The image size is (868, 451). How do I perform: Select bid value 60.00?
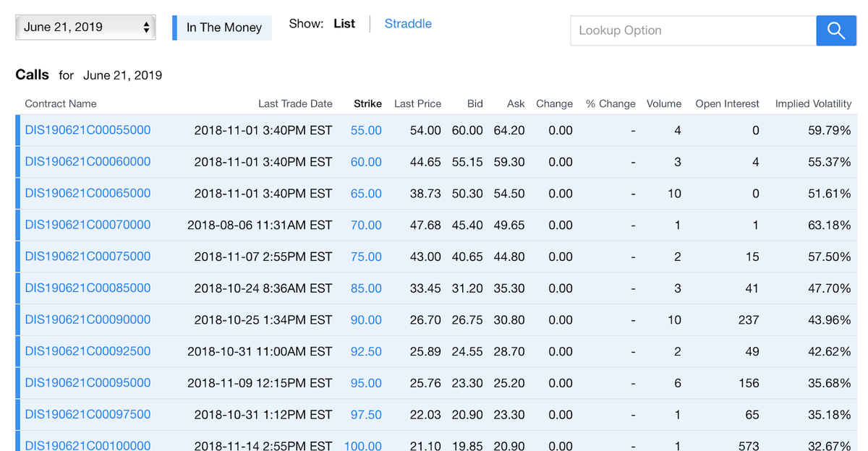467,131
